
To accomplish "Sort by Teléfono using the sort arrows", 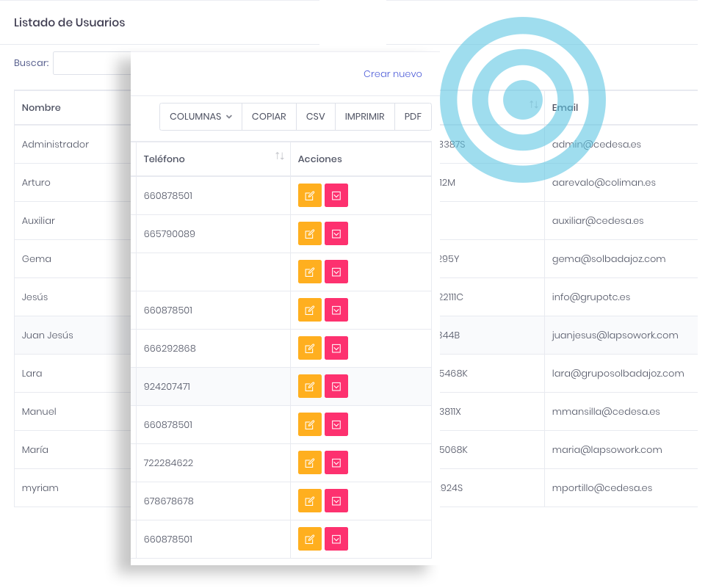I will (279, 156).
